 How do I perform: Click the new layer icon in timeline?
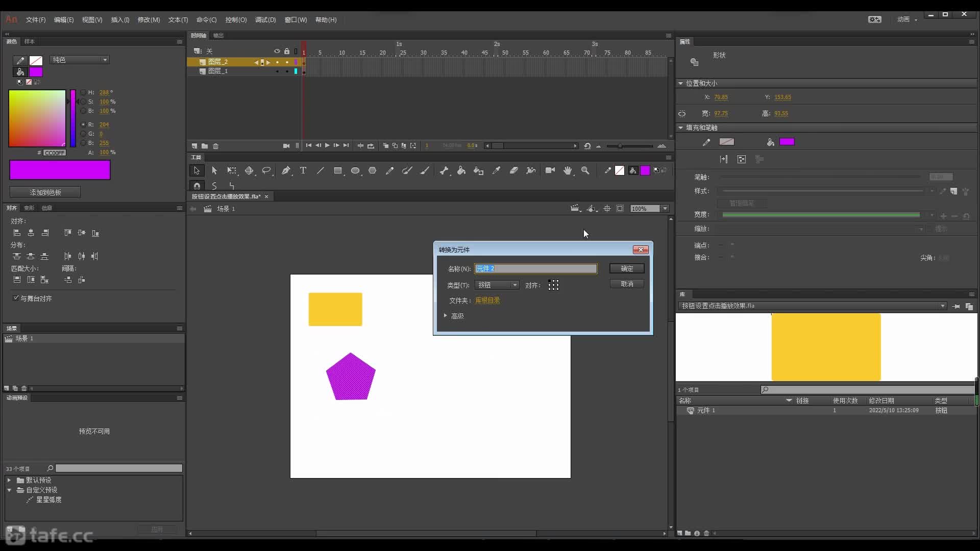(x=194, y=146)
